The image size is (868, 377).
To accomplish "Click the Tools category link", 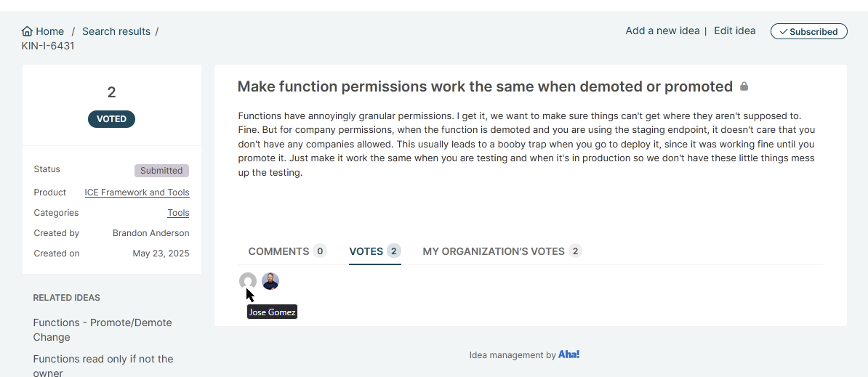I will point(178,213).
